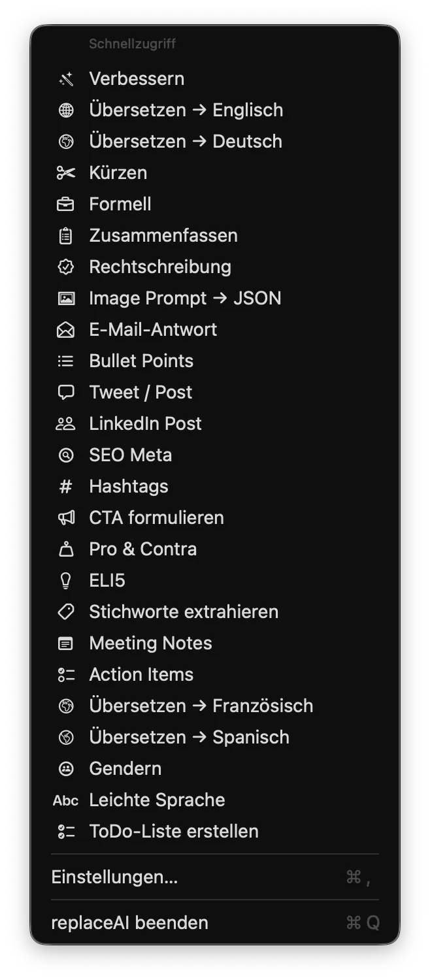The height and width of the screenshot is (980, 430).
Task: Click the checkmark seal icon beside Rechtschreibung
Action: (65, 267)
